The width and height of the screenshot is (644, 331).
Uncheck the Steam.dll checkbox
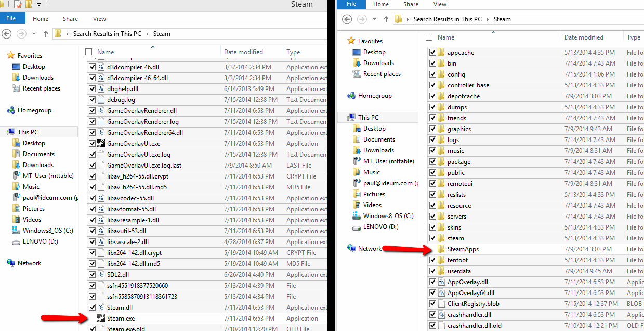[93, 307]
